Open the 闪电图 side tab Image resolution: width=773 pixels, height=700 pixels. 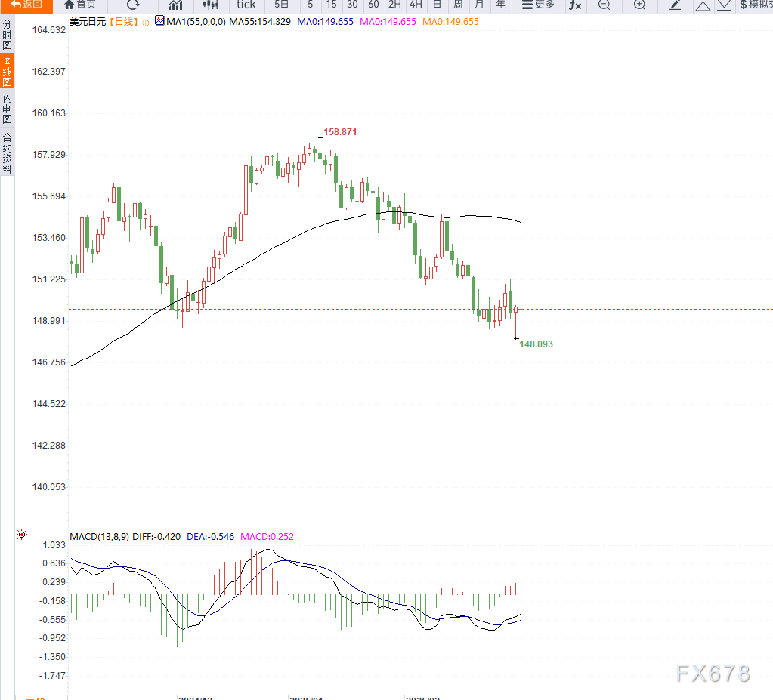click(x=7, y=109)
